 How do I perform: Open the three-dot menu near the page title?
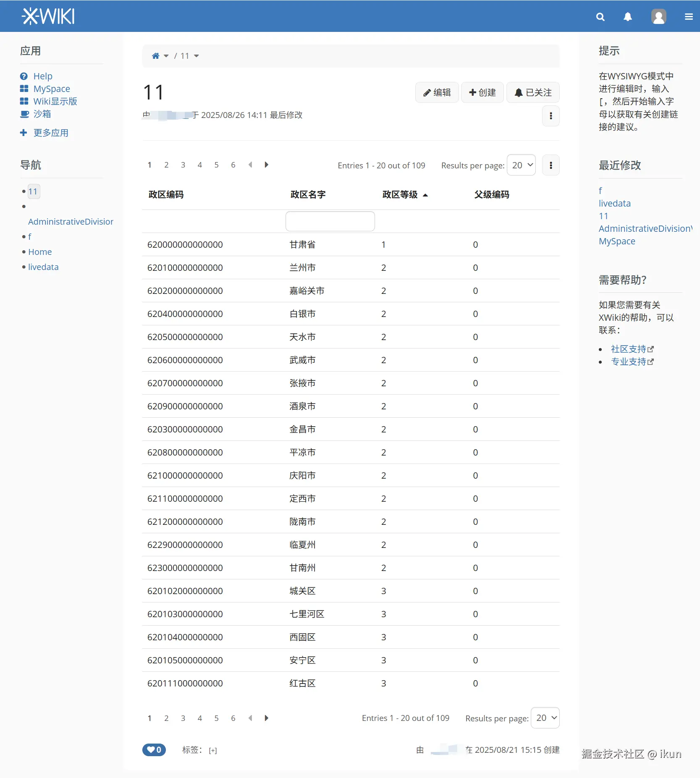tap(551, 116)
